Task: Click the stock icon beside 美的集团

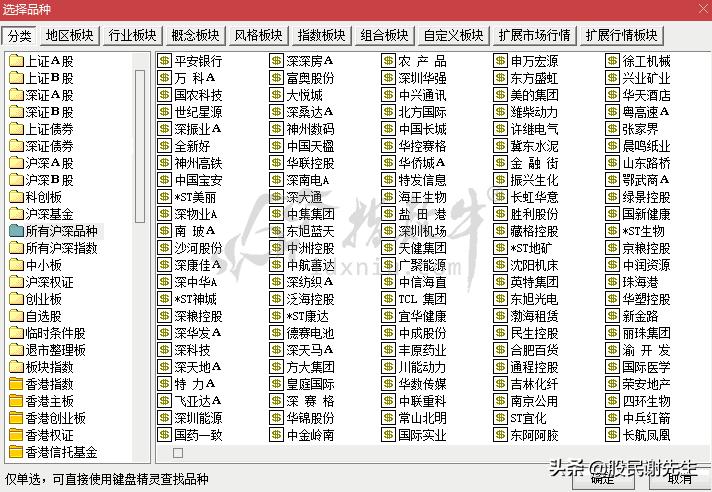Action: (x=500, y=95)
